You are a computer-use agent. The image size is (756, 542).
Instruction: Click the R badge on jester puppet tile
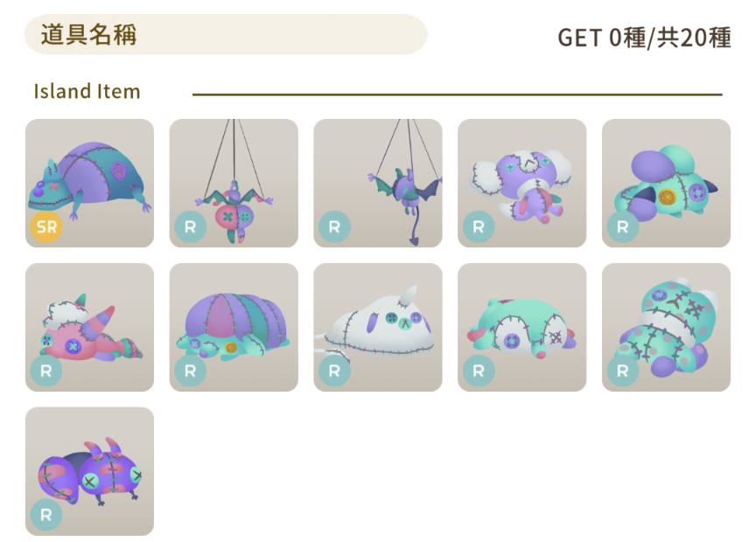click(x=191, y=226)
